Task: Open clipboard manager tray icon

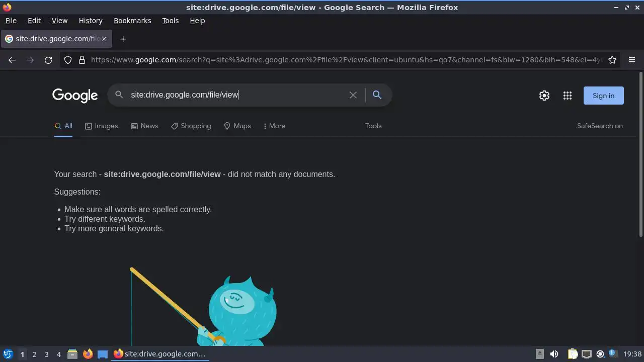Action: [573, 354]
